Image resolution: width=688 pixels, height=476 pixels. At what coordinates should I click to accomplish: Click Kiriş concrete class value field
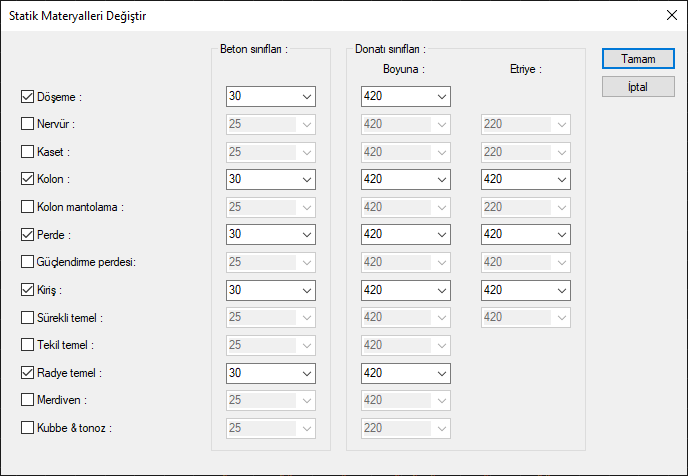[x=260, y=290]
